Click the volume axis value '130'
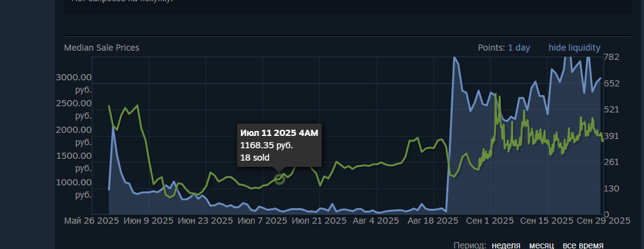644x249 pixels. click(611, 188)
